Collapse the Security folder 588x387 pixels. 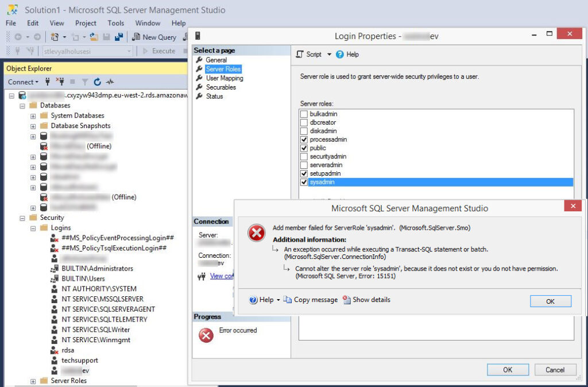click(x=22, y=218)
